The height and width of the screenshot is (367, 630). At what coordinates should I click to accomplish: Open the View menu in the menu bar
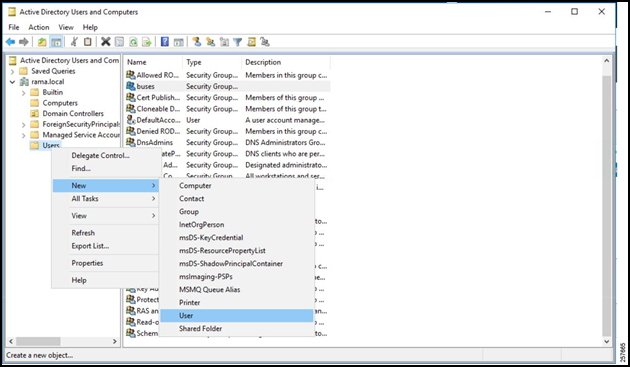(66, 27)
